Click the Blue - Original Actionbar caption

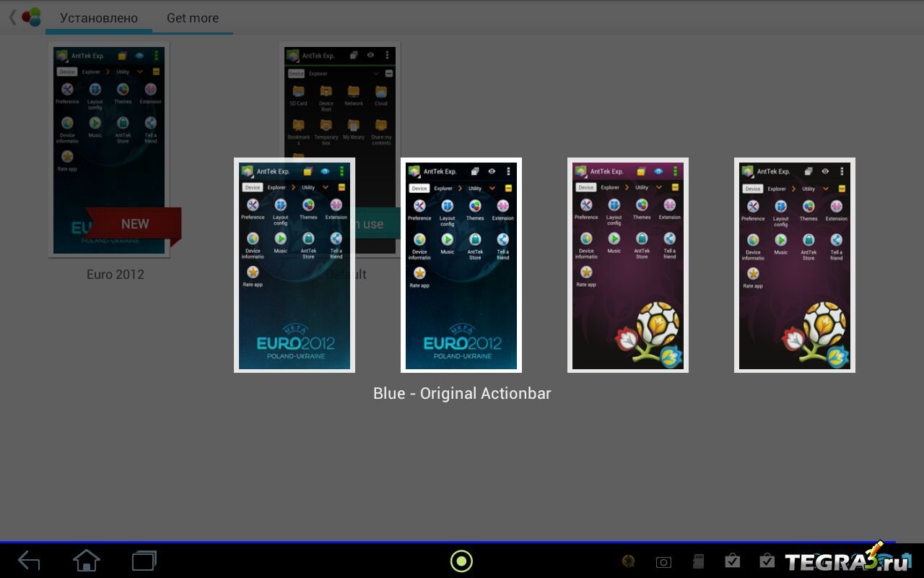click(462, 394)
